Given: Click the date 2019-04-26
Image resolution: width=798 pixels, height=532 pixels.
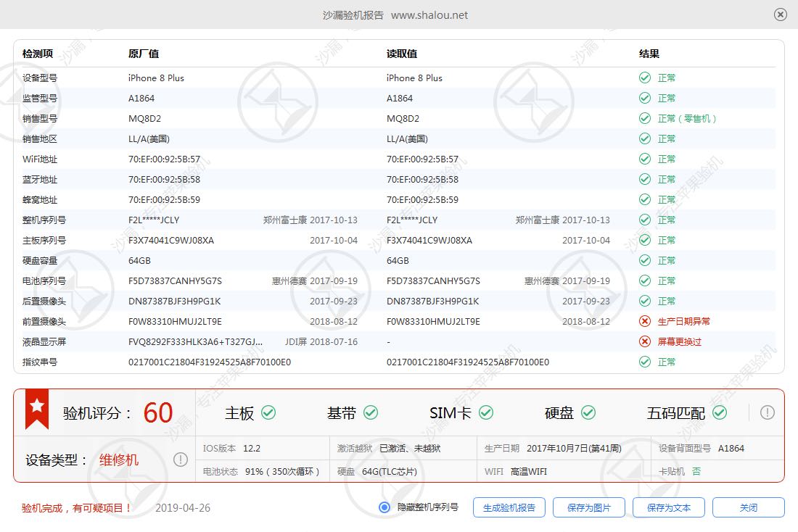Looking at the screenshot, I should point(183,507).
